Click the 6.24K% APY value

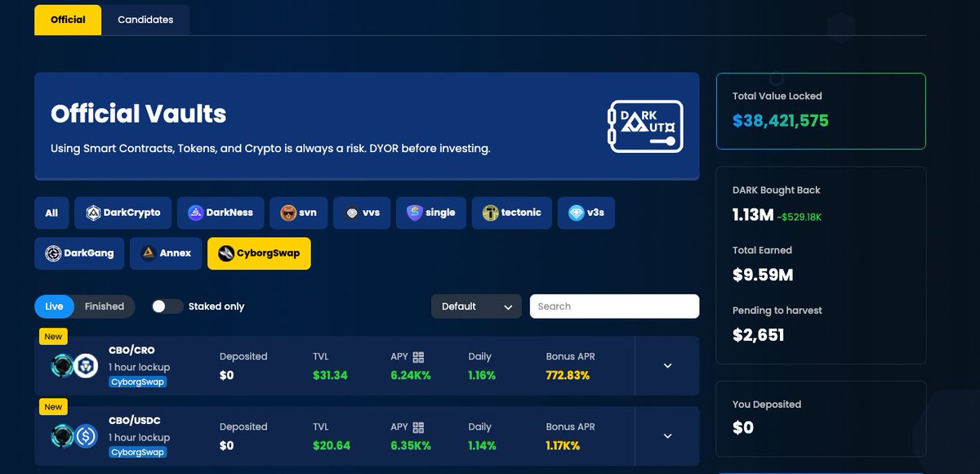point(411,375)
